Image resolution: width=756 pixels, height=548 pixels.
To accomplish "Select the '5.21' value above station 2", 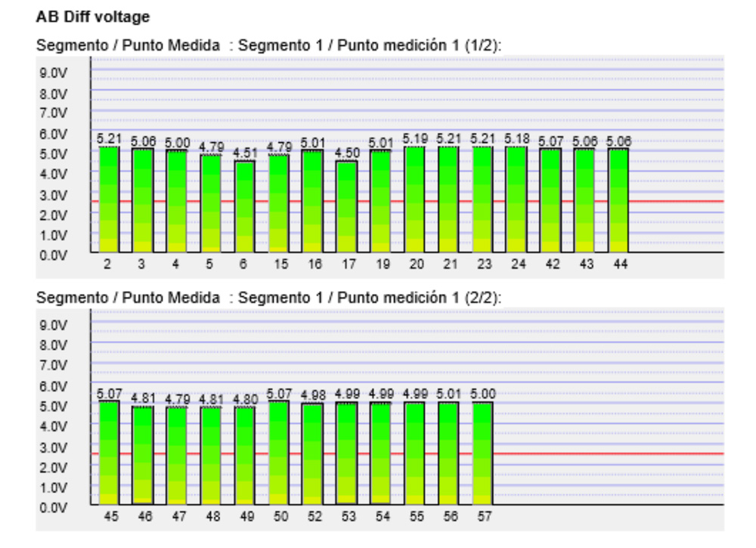I will [109, 139].
